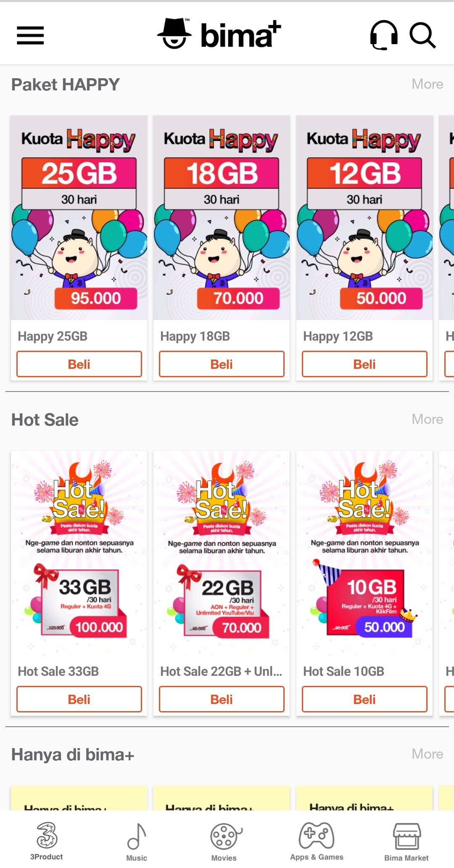The width and height of the screenshot is (454, 868).
Task: Select the Bima Market tab
Action: [x=406, y=842]
